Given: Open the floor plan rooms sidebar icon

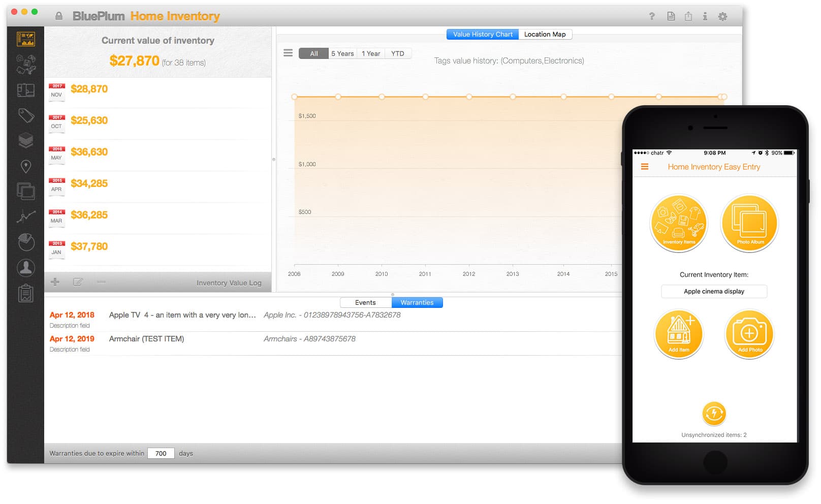Looking at the screenshot, I should click(x=25, y=90).
